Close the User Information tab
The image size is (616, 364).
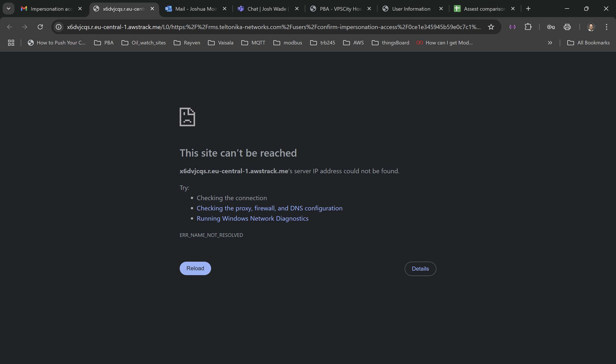click(x=441, y=9)
